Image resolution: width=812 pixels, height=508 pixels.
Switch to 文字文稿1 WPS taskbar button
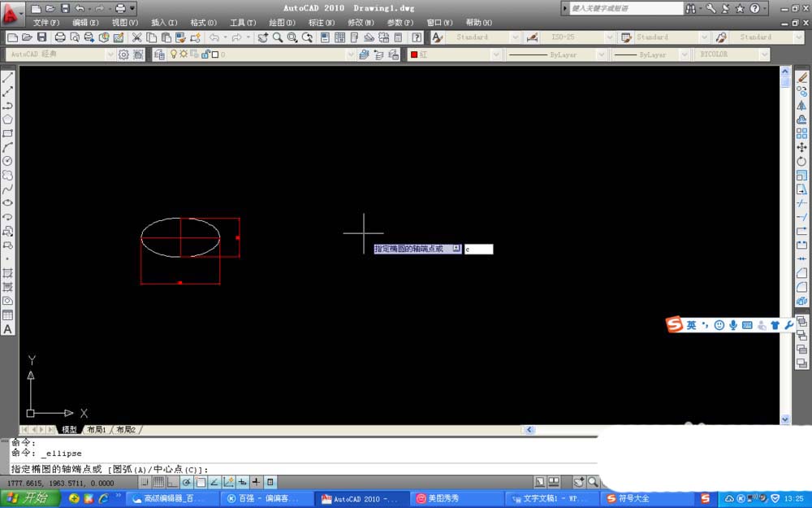point(552,499)
